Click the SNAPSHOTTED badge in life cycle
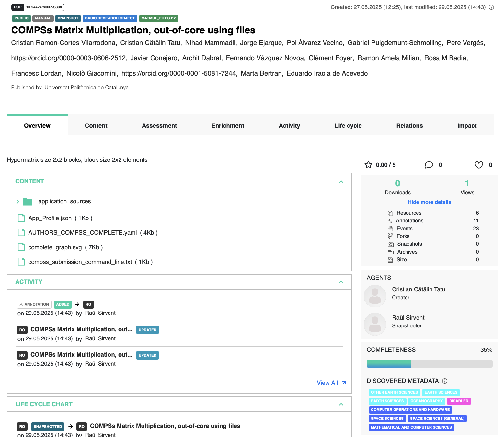The image size is (504, 437). 48,427
